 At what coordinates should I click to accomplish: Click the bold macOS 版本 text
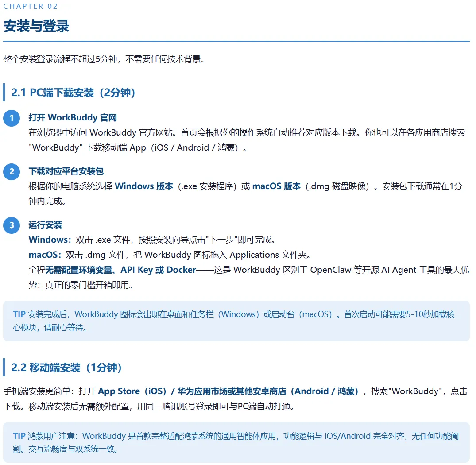(x=277, y=186)
